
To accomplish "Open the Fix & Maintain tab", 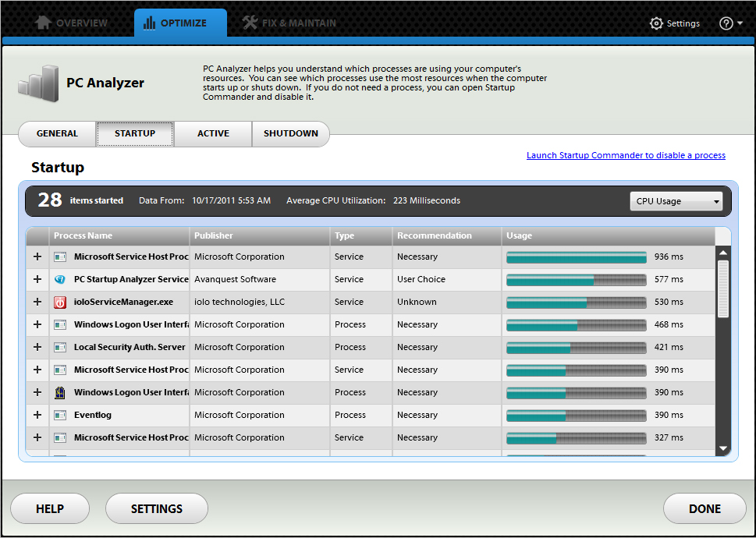I will pyautogui.click(x=289, y=23).
